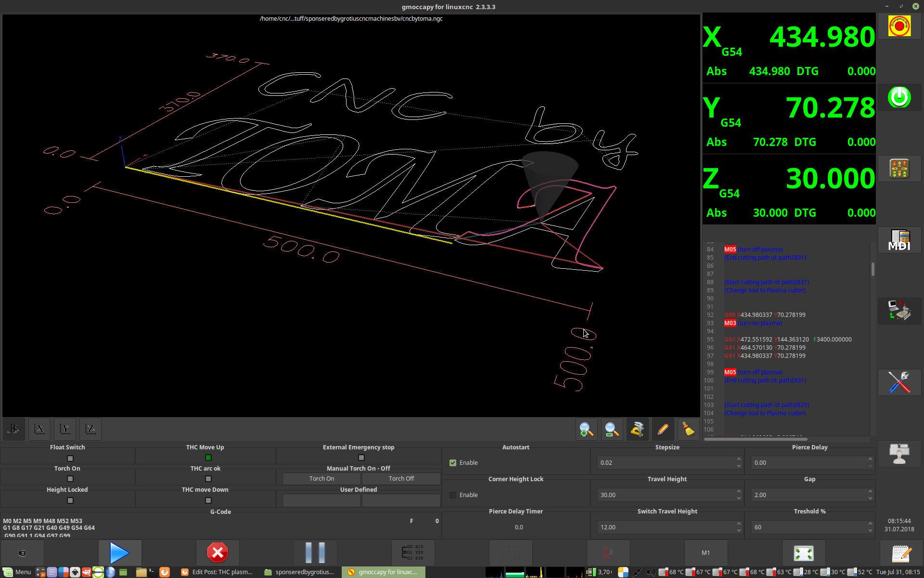Viewport: 924px width, 578px height.
Task: Select perspective view in the preview toolbar
Action: tap(14, 429)
